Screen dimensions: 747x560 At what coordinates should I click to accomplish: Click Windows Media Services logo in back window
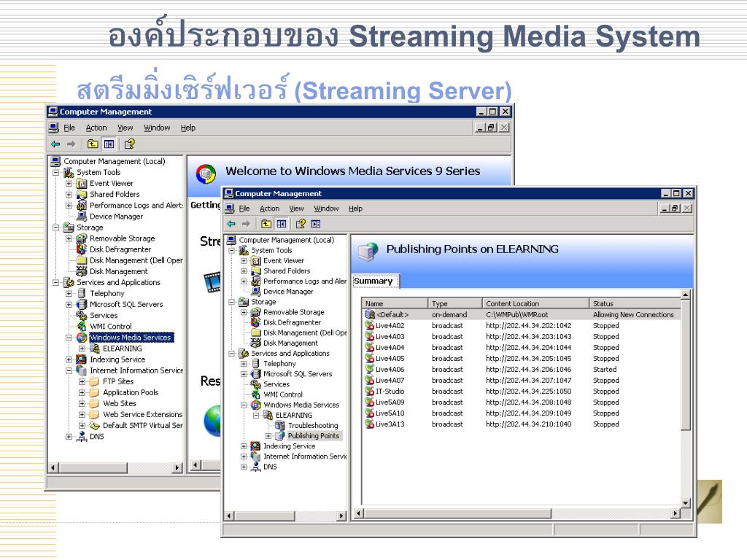[206, 174]
